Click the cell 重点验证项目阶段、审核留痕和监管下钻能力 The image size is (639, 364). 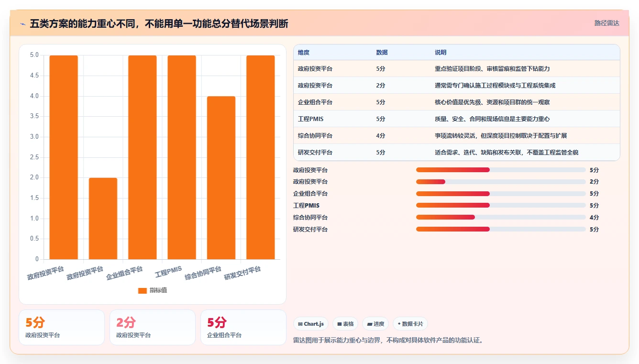(x=492, y=69)
